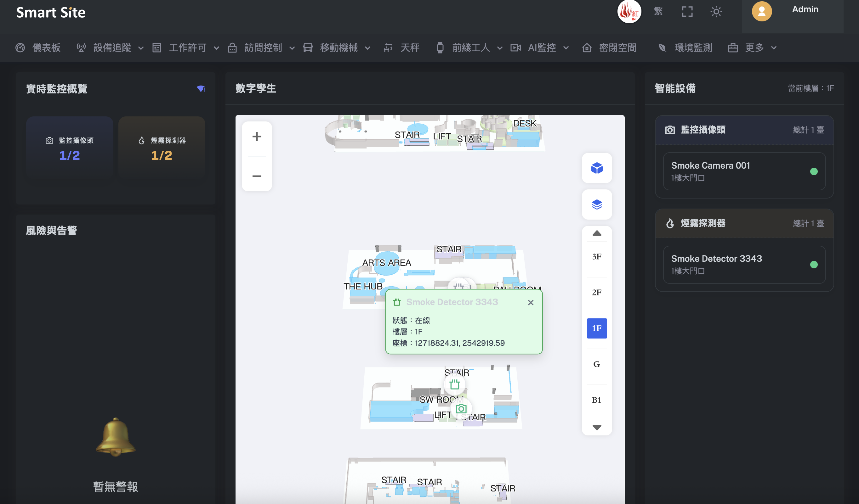Click the 天秤 crane icon

(x=388, y=48)
